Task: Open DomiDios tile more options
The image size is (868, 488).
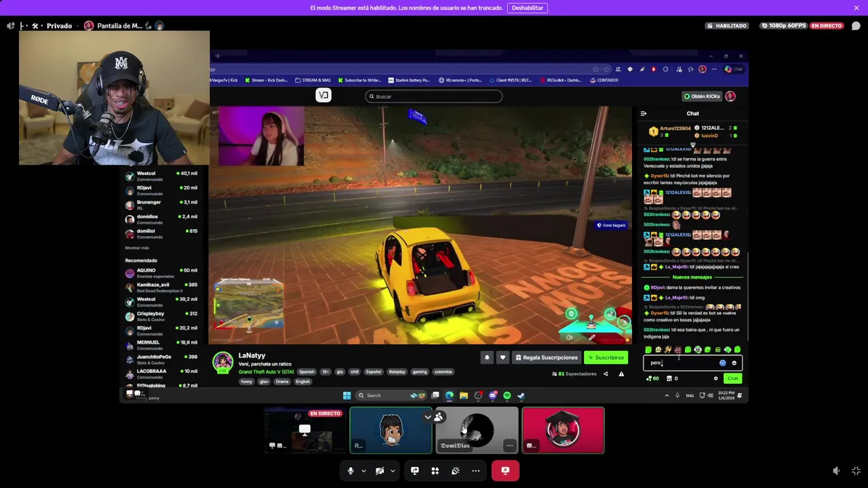Action: click(x=509, y=445)
